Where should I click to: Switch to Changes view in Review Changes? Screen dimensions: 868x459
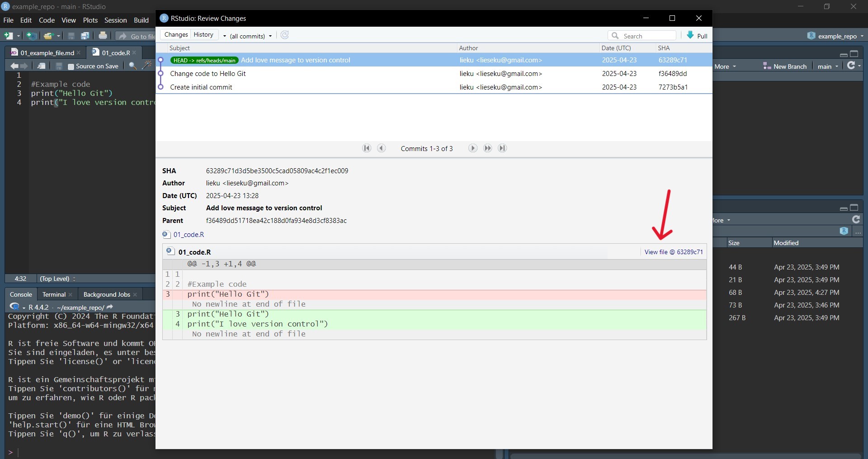tap(176, 35)
